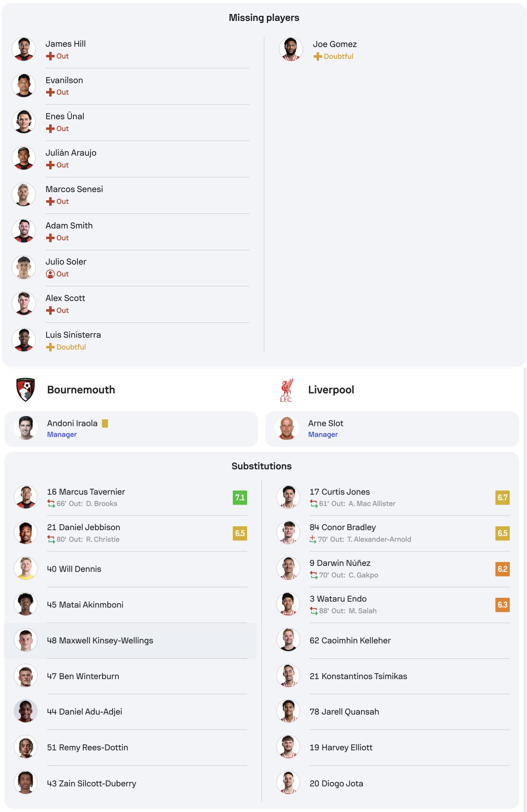
Task: Click the injury substitution icon under Conor Bradley
Action: (313, 539)
